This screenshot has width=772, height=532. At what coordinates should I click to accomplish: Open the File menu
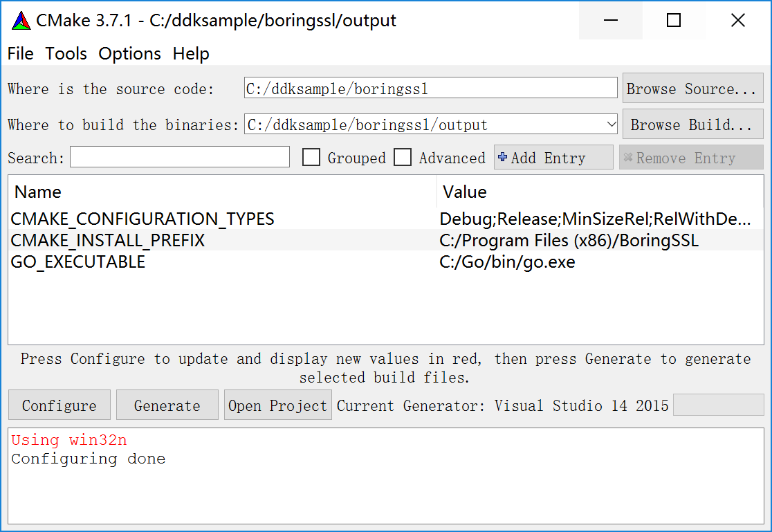point(20,53)
